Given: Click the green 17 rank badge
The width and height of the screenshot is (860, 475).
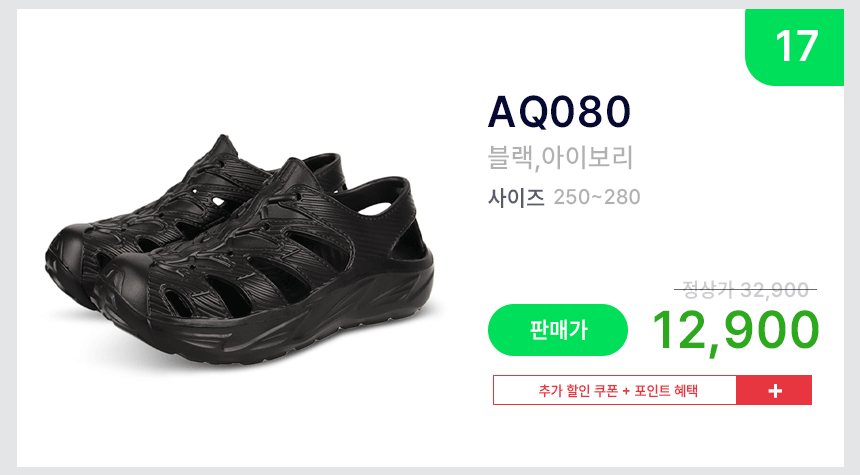Looking at the screenshot, I should pyautogui.click(x=794, y=47).
